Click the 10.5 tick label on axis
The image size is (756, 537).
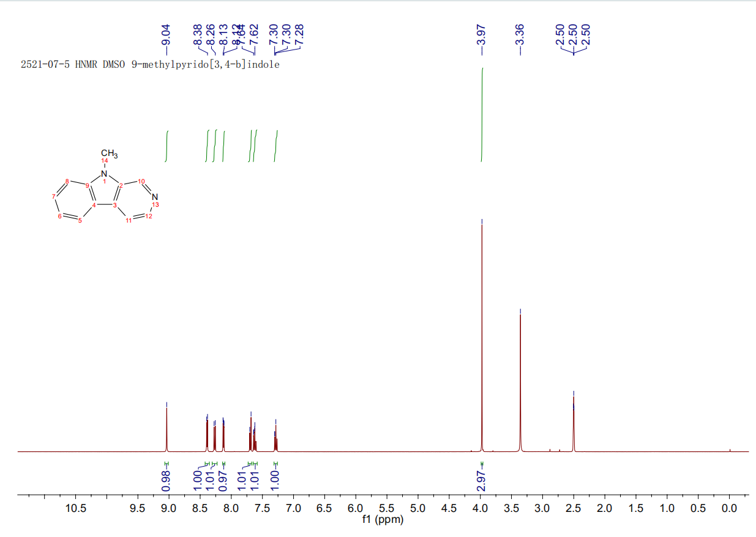pyautogui.click(x=75, y=508)
